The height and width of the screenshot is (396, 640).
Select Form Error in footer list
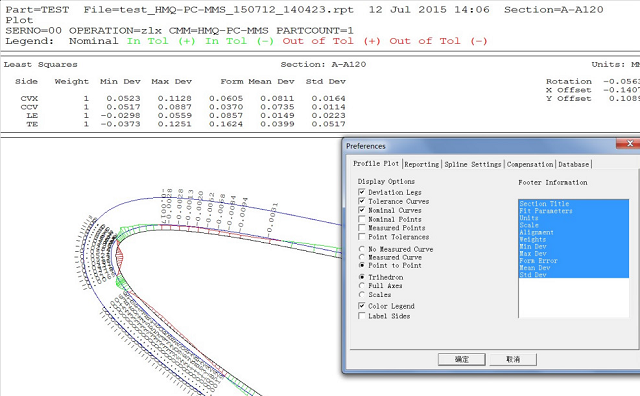tap(573, 261)
